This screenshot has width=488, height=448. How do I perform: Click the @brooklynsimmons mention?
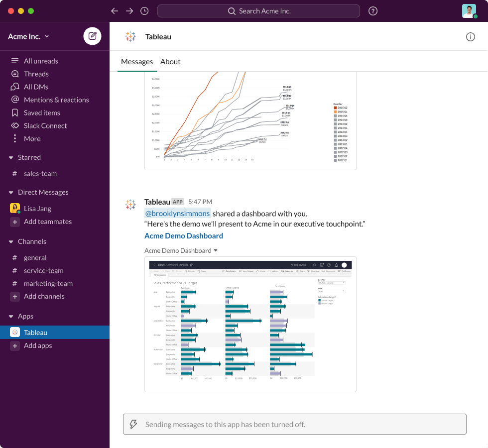178,214
